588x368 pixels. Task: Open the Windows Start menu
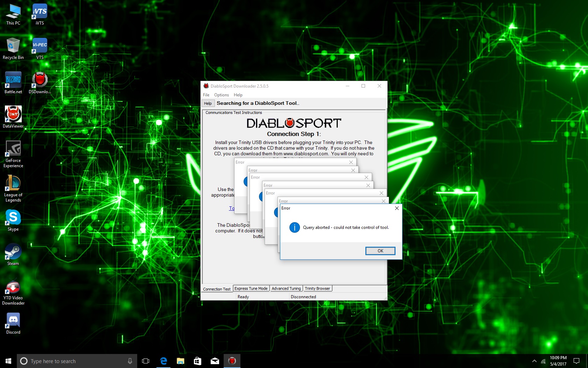pyautogui.click(x=8, y=361)
